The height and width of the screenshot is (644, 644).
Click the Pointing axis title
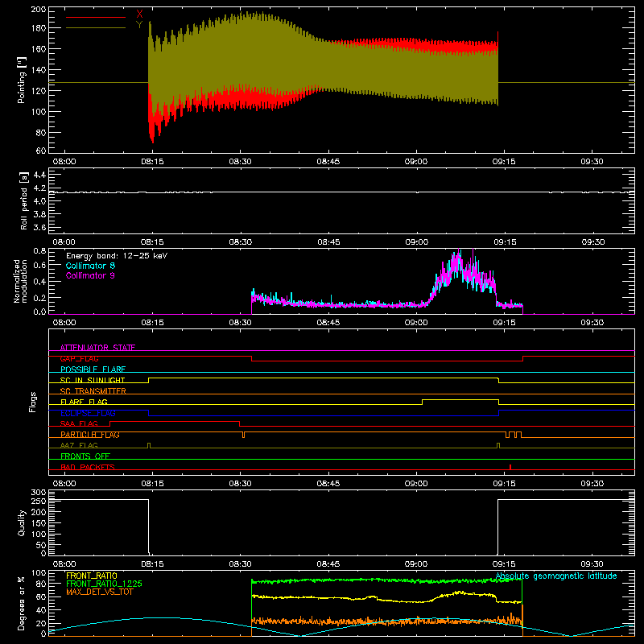[x=22, y=80]
